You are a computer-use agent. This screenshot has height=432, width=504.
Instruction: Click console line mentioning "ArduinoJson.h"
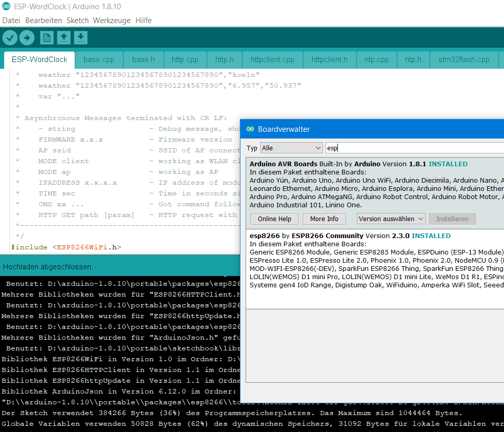pyautogui.click(x=120, y=338)
